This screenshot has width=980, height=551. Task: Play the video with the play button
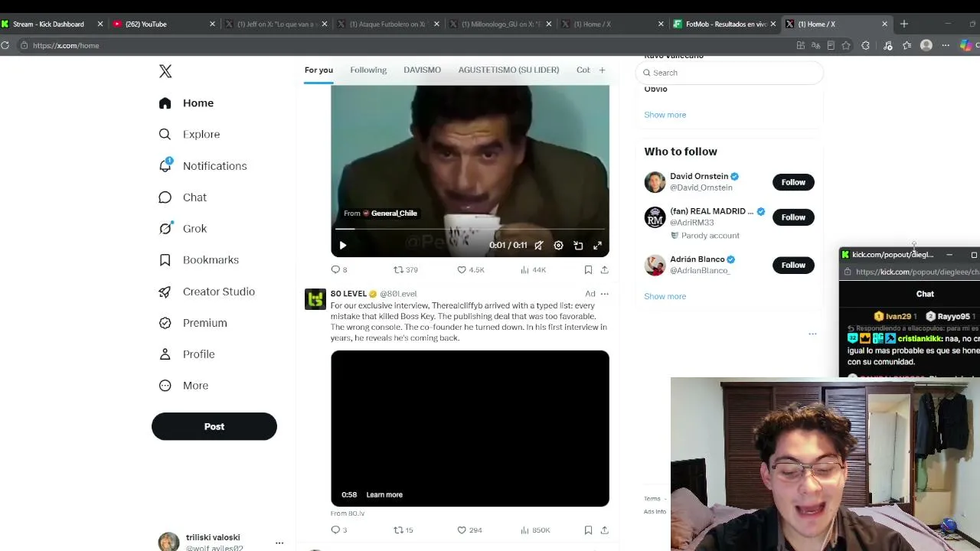tap(342, 246)
